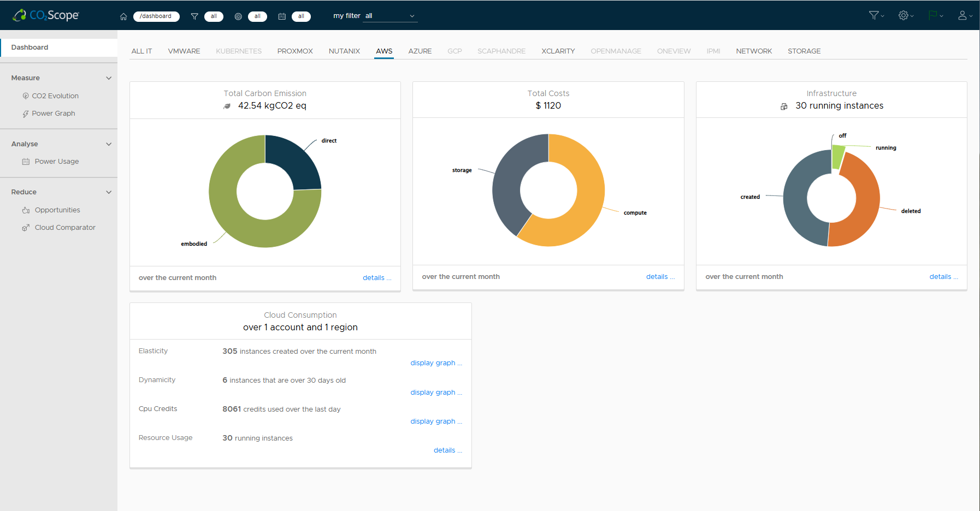Open the NUTANIX tab
The width and height of the screenshot is (980, 511).
(344, 51)
